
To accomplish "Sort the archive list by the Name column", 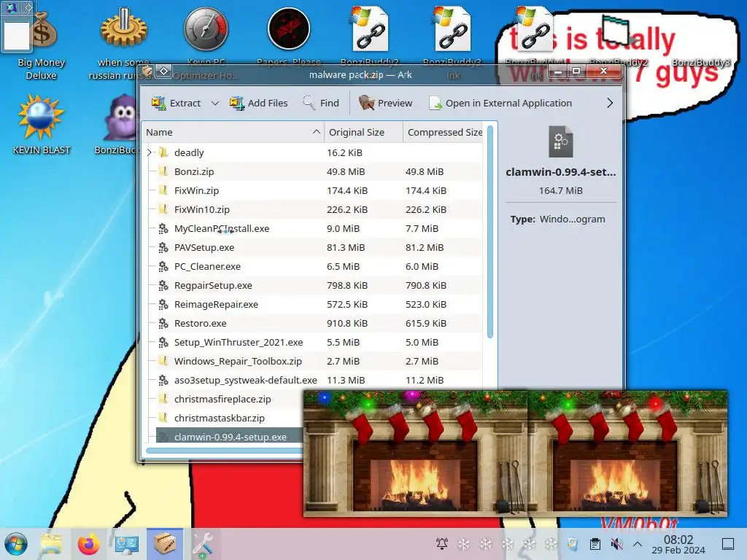I will pyautogui.click(x=233, y=132).
